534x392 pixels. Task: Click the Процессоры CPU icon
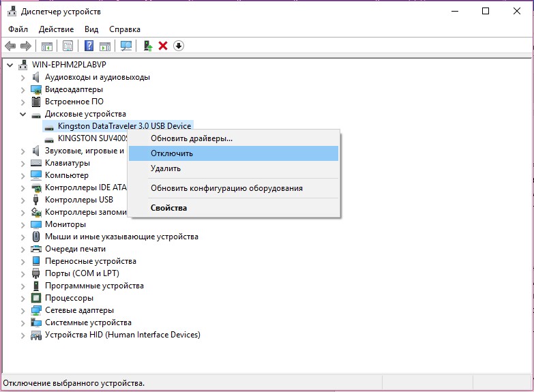[36, 298]
